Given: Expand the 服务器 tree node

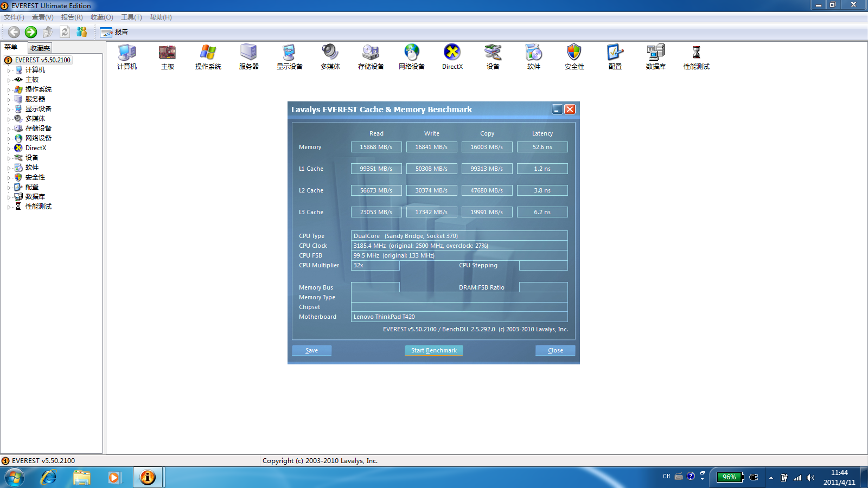Looking at the screenshot, I should (9, 100).
